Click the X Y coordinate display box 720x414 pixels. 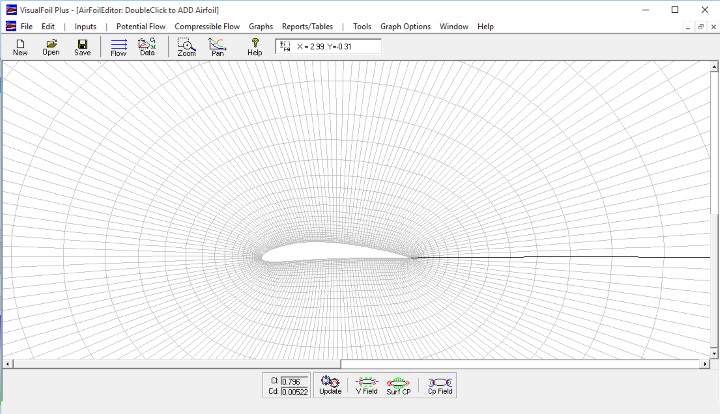328,46
